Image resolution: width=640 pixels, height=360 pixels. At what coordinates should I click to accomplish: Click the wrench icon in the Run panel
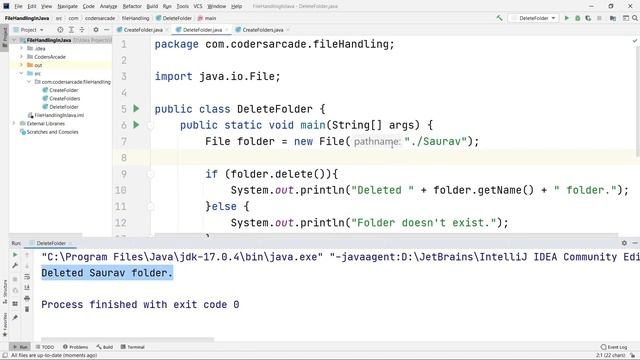(15, 266)
